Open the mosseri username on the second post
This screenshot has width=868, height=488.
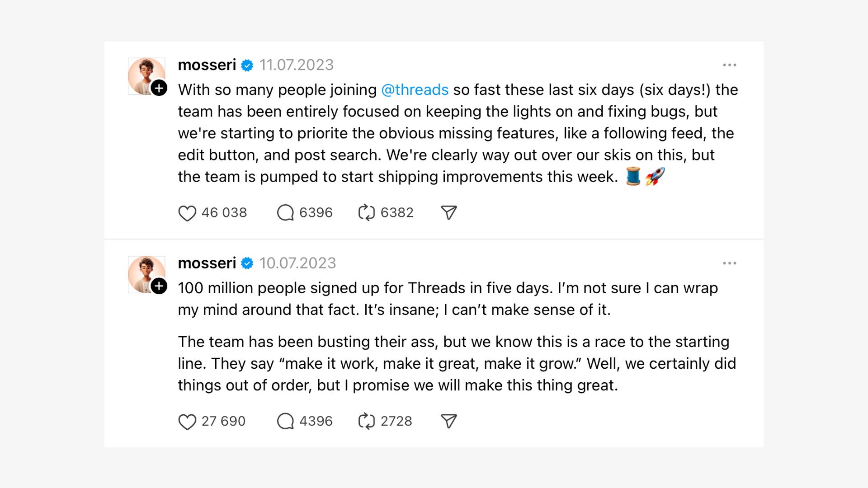coord(207,263)
